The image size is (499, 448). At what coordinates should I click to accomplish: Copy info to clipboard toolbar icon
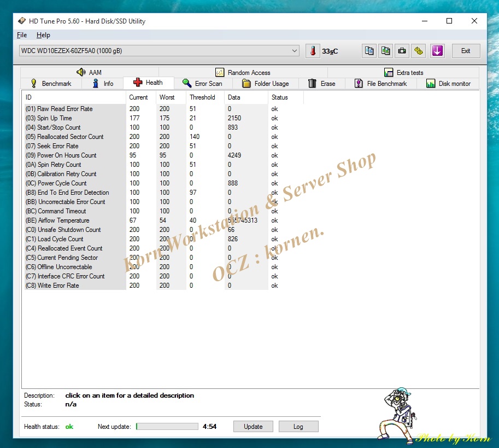tap(369, 51)
